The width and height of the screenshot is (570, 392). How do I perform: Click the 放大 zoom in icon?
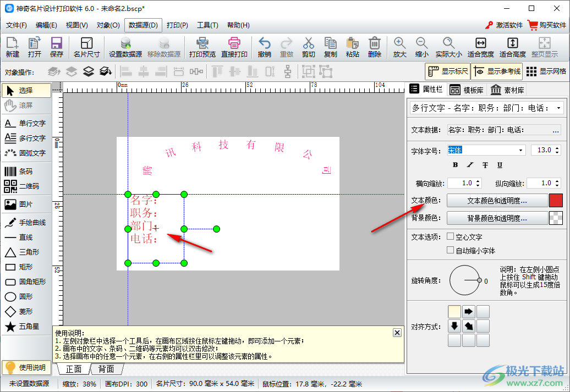point(399,47)
